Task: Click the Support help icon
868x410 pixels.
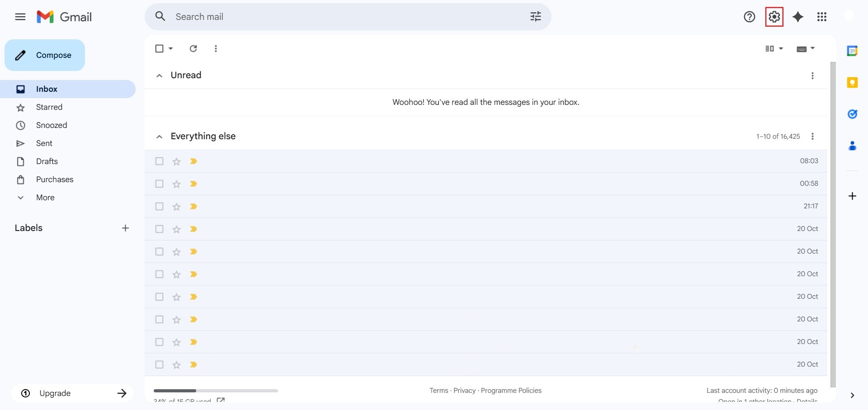Action: 749,17
